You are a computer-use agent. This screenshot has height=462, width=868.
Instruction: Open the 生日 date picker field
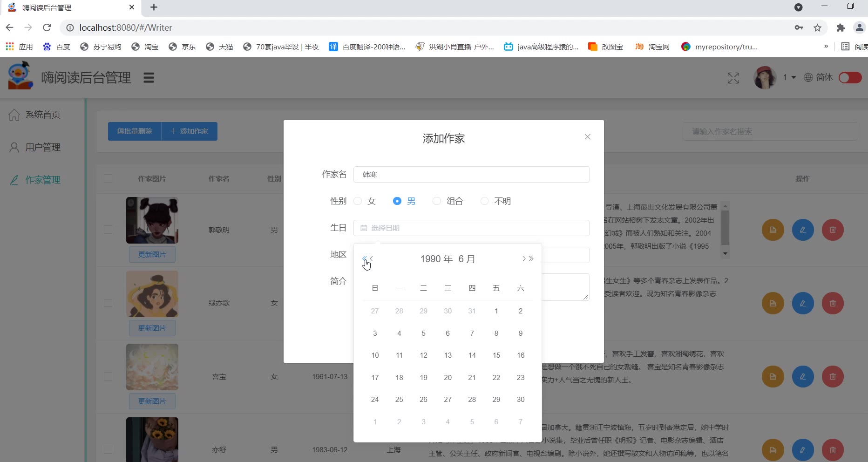(471, 228)
